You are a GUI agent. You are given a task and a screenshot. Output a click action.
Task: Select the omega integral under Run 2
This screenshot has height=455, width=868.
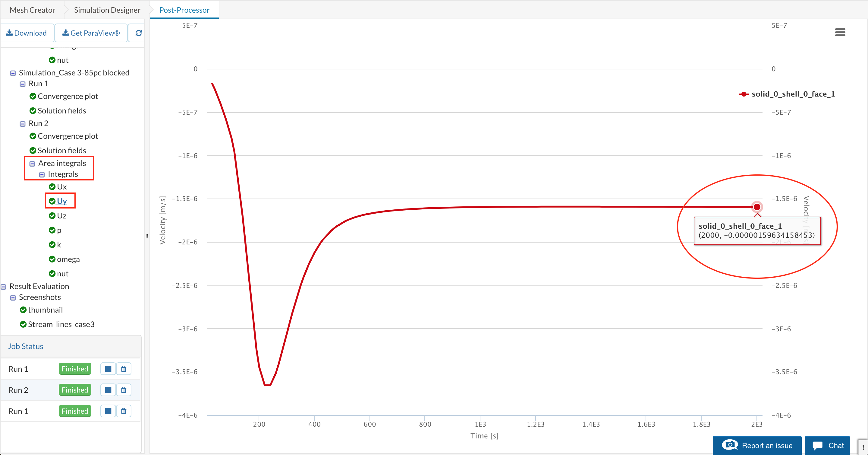pos(68,259)
